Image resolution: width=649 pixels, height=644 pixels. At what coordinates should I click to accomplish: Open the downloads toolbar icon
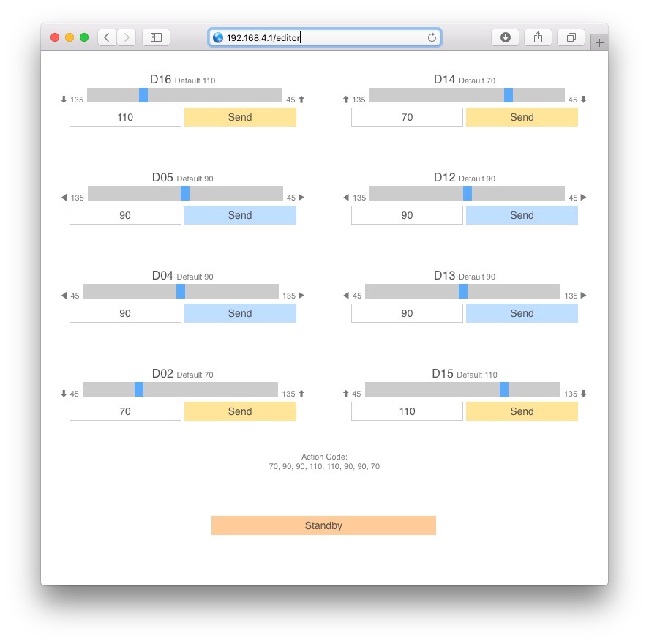point(505,37)
